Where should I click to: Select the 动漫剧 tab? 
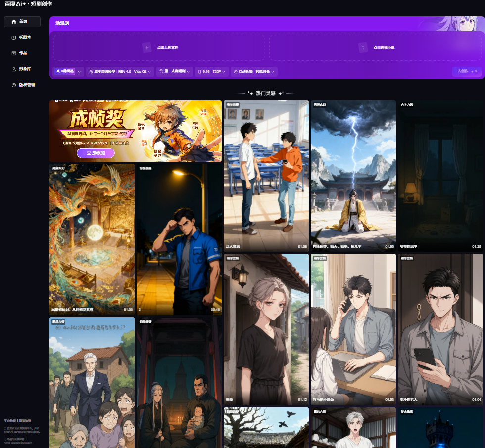pyautogui.click(x=62, y=23)
